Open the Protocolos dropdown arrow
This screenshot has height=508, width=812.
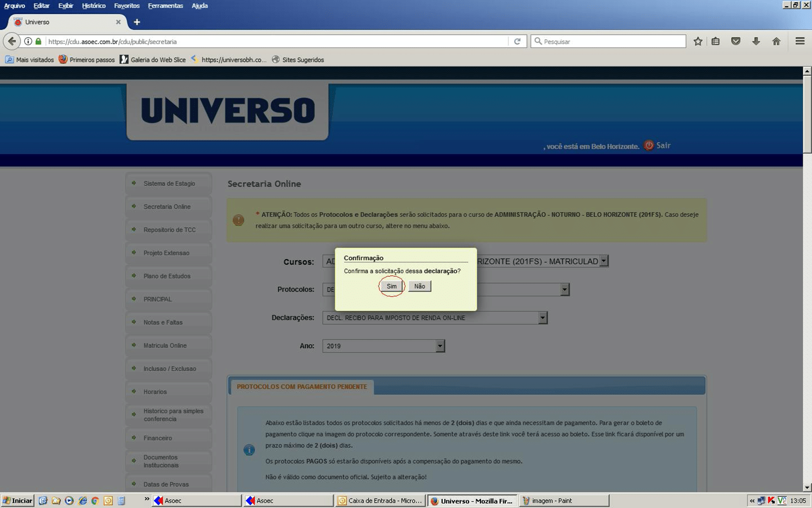click(565, 290)
